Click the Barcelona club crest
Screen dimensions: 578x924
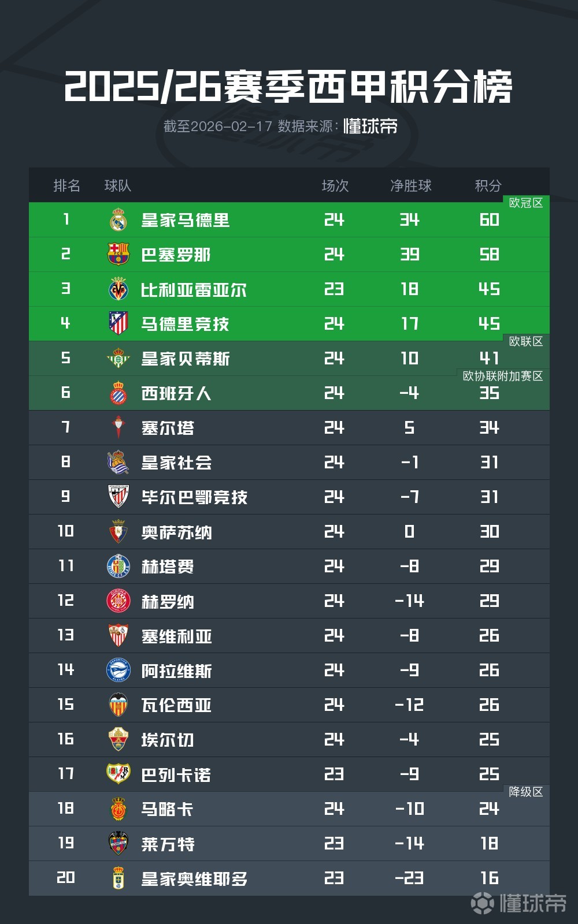118,255
